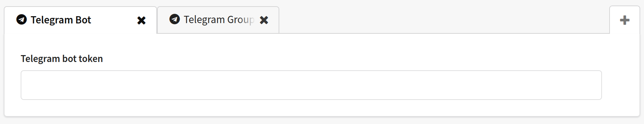Switch to the Telegram Group tab

[218, 20]
